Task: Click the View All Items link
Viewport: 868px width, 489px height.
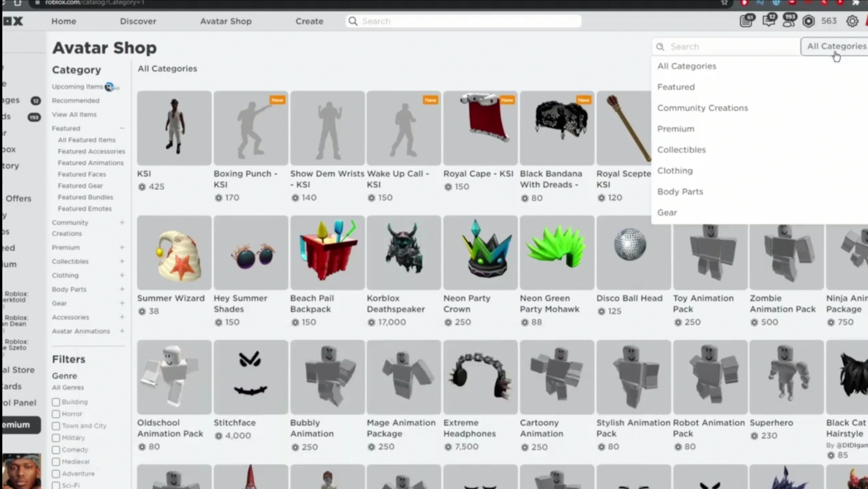Action: 74,114
